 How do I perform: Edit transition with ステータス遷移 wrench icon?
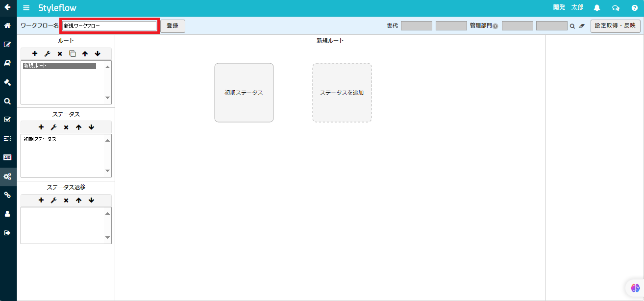click(x=54, y=200)
